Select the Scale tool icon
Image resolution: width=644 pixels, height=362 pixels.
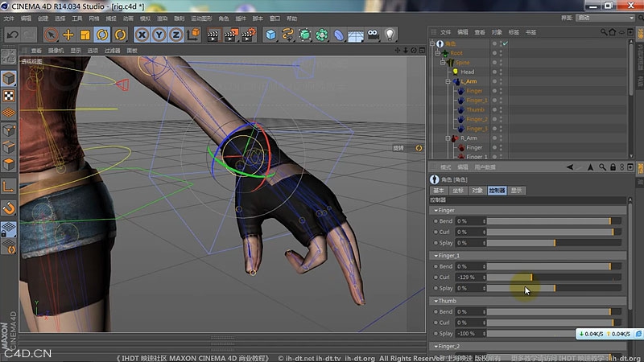click(86, 35)
